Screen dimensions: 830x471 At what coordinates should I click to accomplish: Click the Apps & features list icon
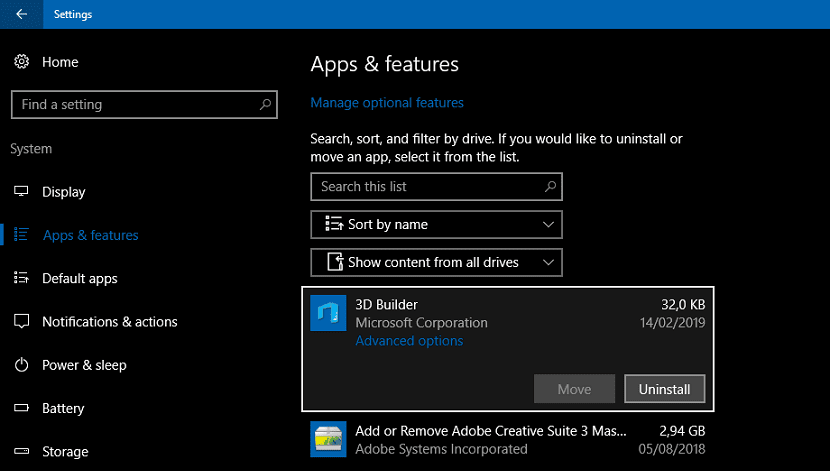[x=21, y=234]
